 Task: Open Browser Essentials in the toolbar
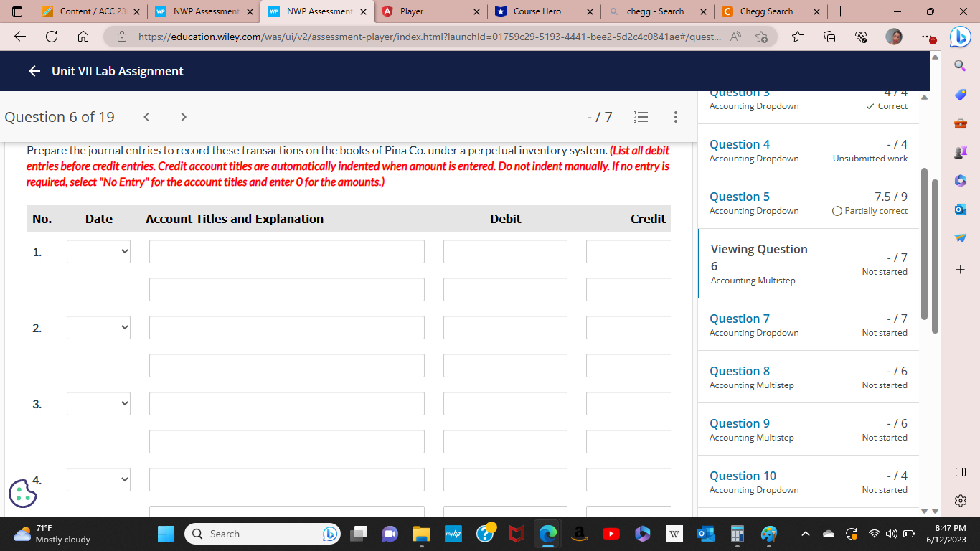point(860,37)
